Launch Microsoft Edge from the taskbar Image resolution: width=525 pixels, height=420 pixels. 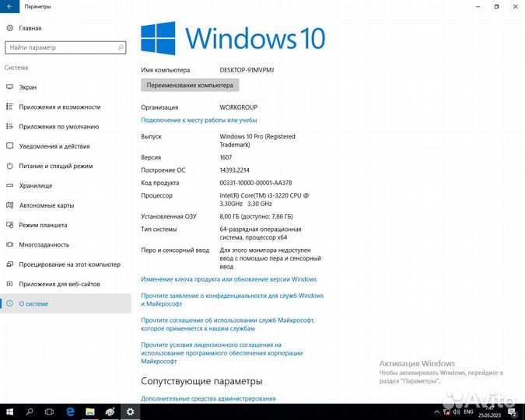70,411
